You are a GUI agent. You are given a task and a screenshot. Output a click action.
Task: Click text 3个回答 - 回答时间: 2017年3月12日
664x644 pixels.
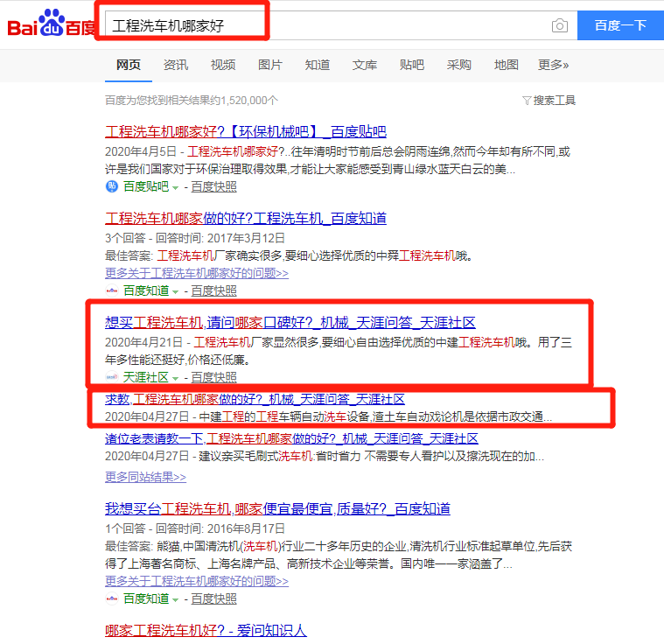pyautogui.click(x=195, y=238)
